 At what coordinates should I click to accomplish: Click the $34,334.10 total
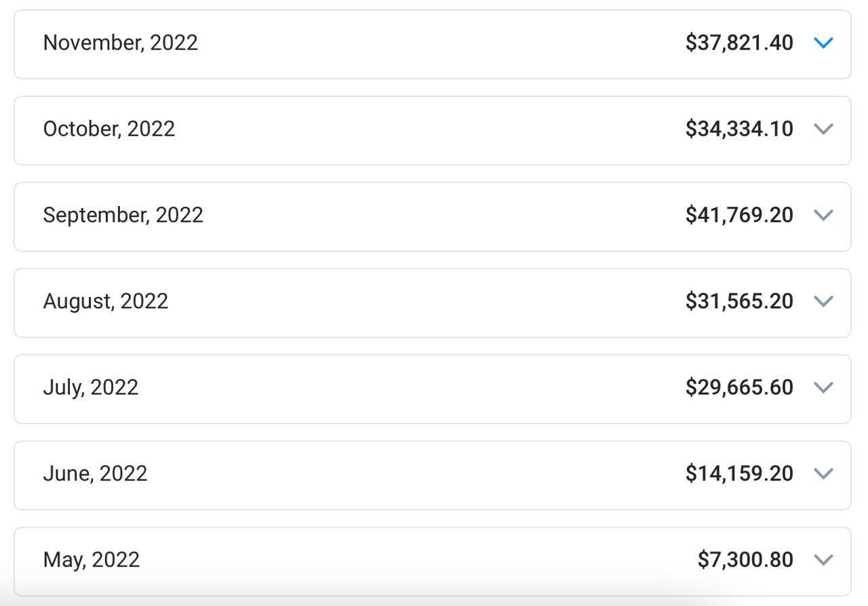[x=739, y=129]
